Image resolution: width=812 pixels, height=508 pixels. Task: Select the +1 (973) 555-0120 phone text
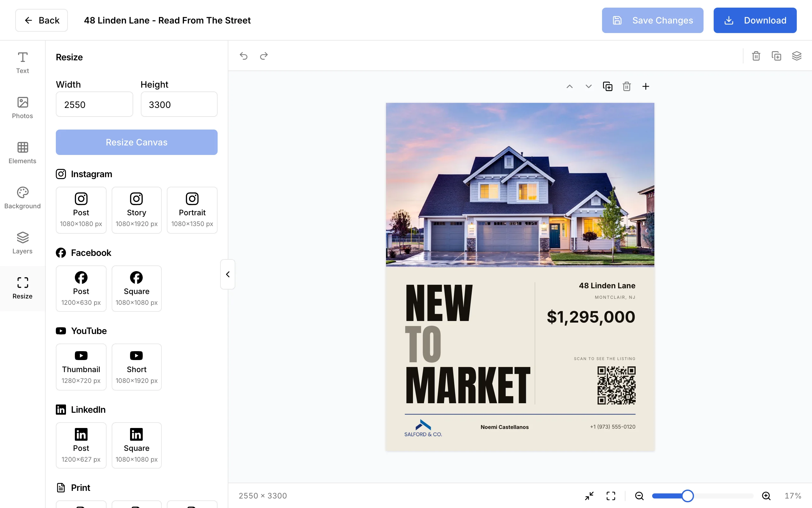coord(613,427)
